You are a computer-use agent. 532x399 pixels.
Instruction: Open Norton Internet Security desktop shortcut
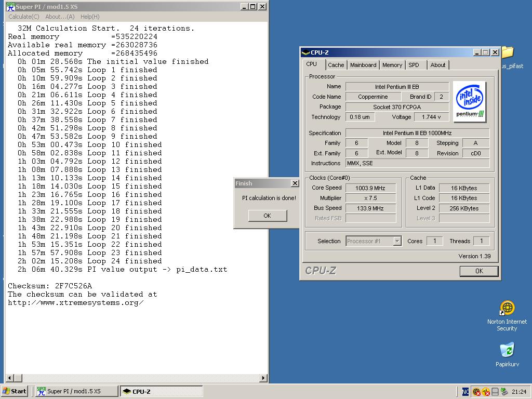click(x=507, y=315)
